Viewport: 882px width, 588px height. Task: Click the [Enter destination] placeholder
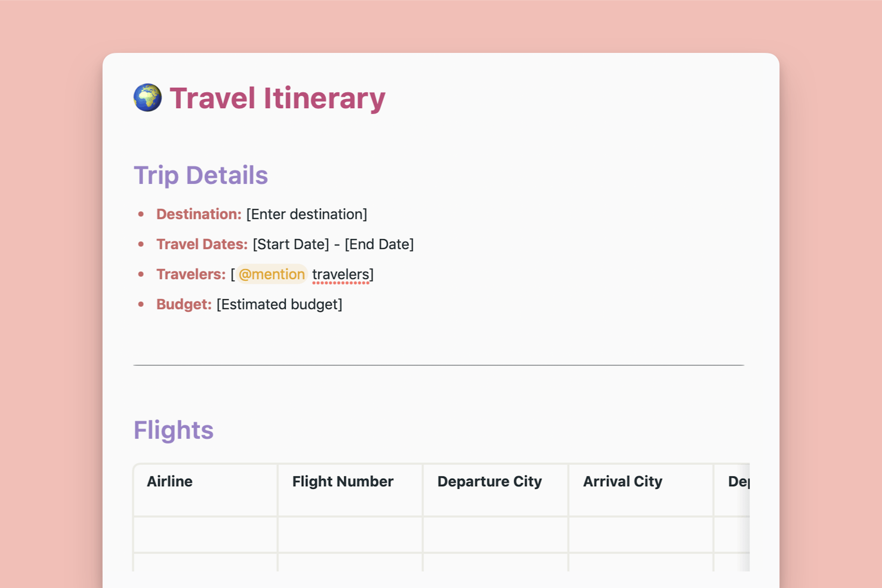306,214
